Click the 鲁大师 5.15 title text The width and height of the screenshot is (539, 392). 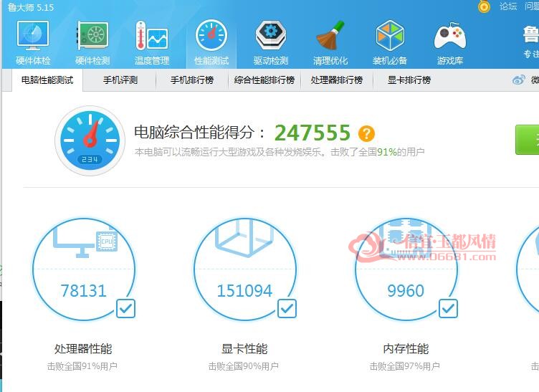[31, 7]
